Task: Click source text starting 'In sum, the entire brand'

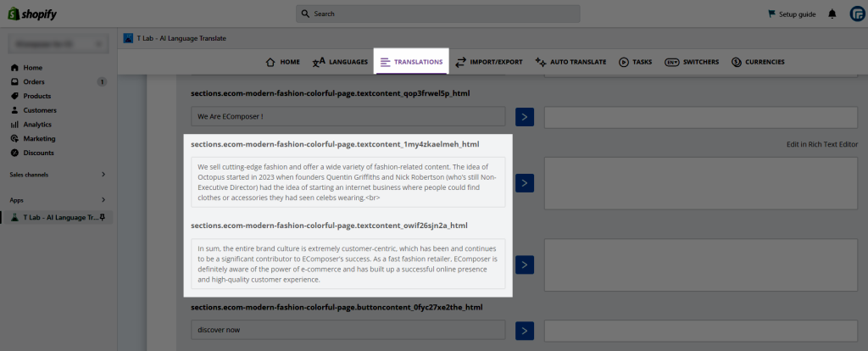Action: pos(348,264)
